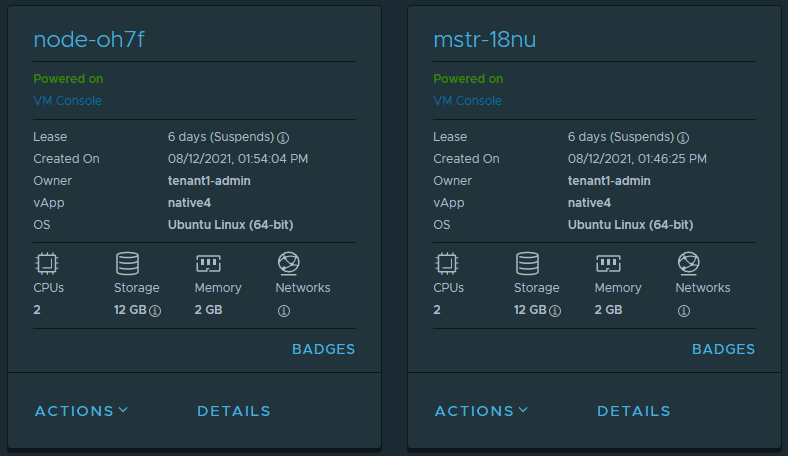This screenshot has width=788, height=456.
Task: Click the Networks globe icon on node-oh7f card
Action: point(288,263)
